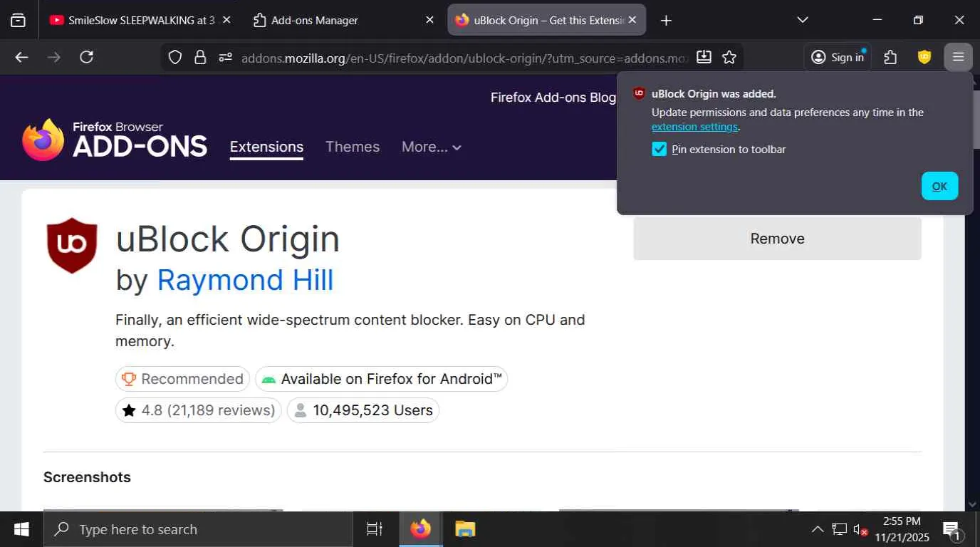The width and height of the screenshot is (980, 547).
Task: Click the 'uBlock Origin was added.' message
Action: (x=714, y=93)
